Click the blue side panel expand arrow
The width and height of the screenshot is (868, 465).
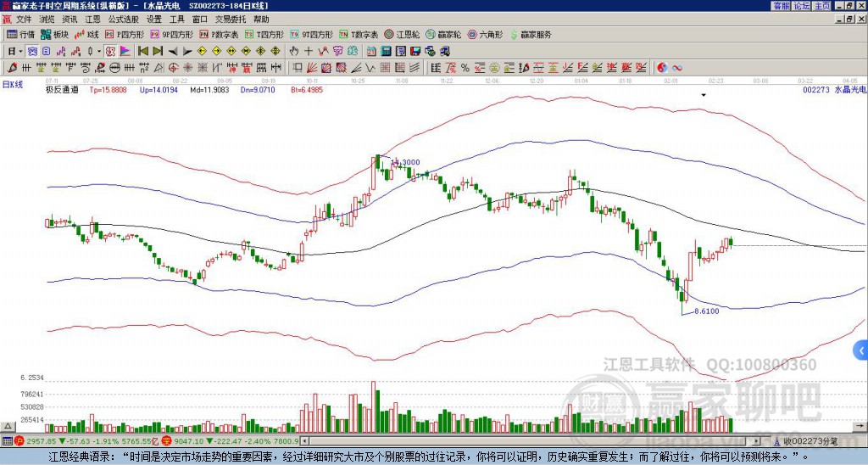861,350
